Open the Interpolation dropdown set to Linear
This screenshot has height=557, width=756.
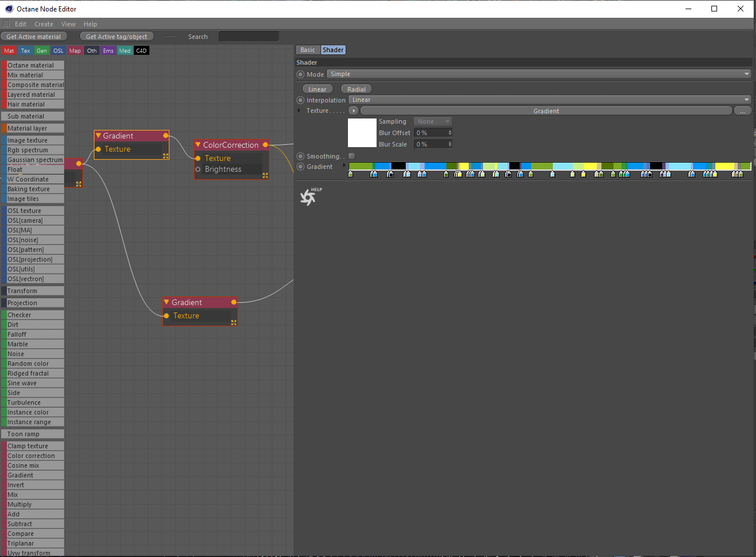(549, 100)
